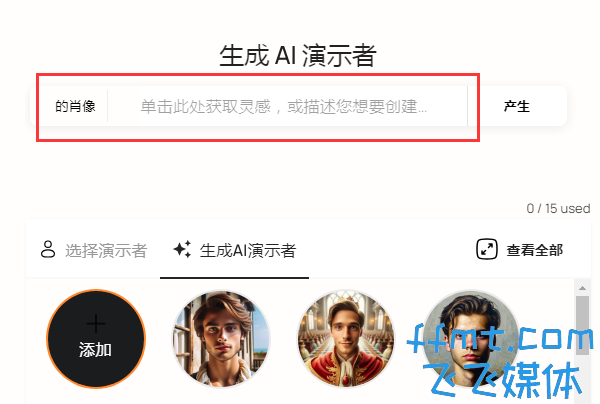This screenshot has height=404, width=600.
Task: Click the 查看全部 link
Action: pos(535,250)
